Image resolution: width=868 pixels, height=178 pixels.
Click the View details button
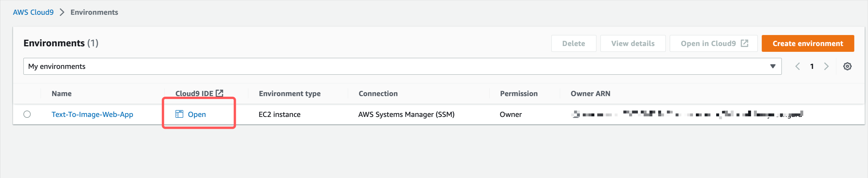(633, 43)
